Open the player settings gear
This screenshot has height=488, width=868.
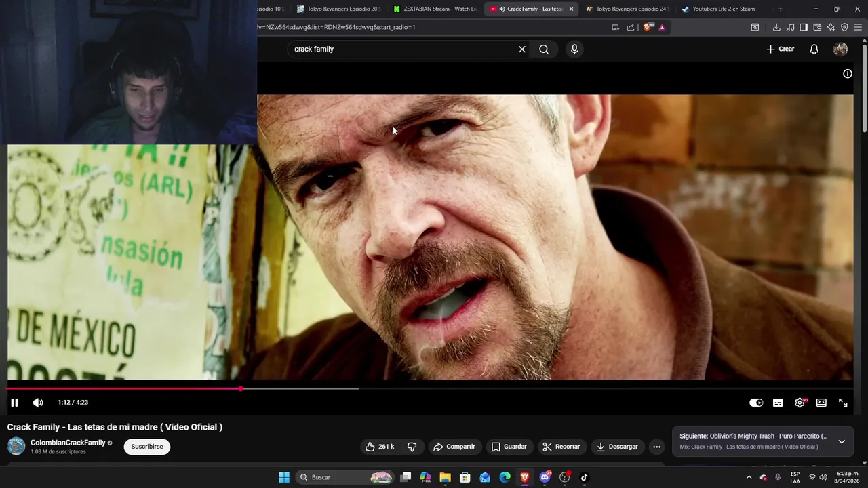[x=800, y=403]
